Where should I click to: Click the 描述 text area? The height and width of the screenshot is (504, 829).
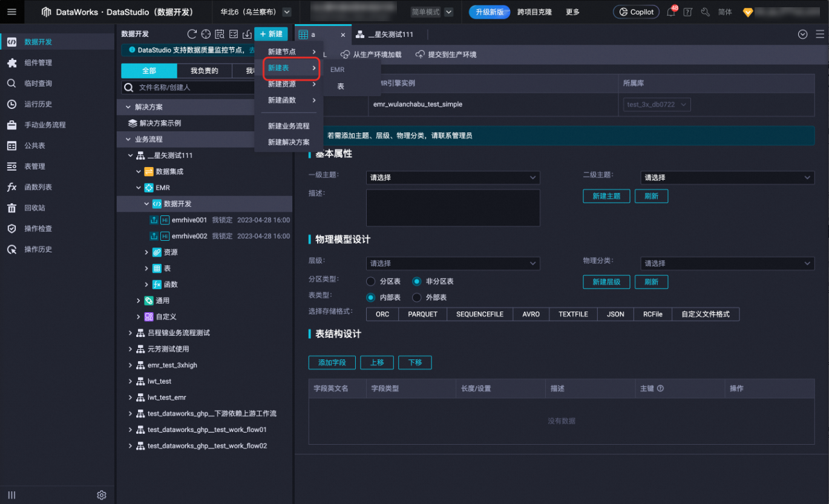click(453, 208)
